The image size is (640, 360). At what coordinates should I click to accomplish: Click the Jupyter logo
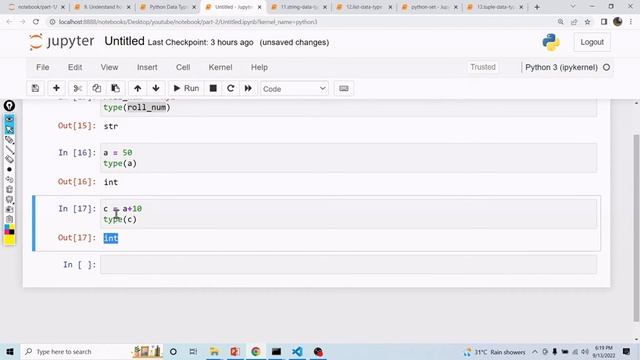(x=62, y=42)
